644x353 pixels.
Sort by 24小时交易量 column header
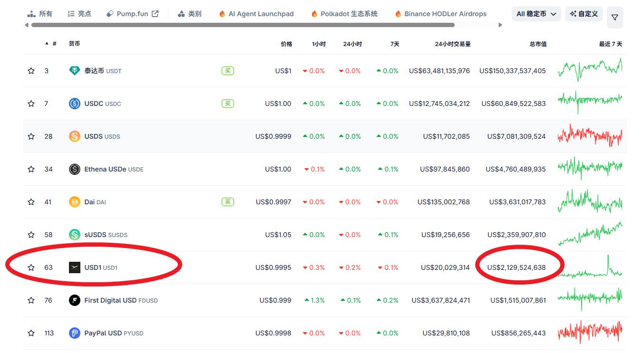pyautogui.click(x=453, y=44)
